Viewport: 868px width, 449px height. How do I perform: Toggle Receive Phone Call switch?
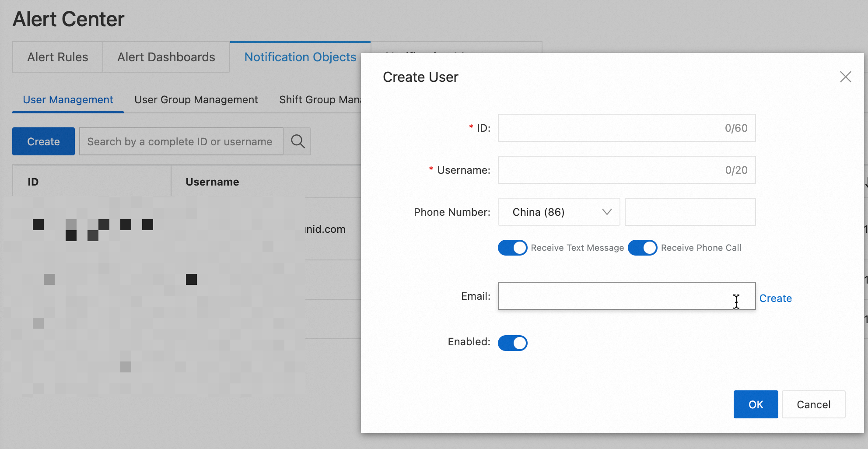pyautogui.click(x=642, y=248)
